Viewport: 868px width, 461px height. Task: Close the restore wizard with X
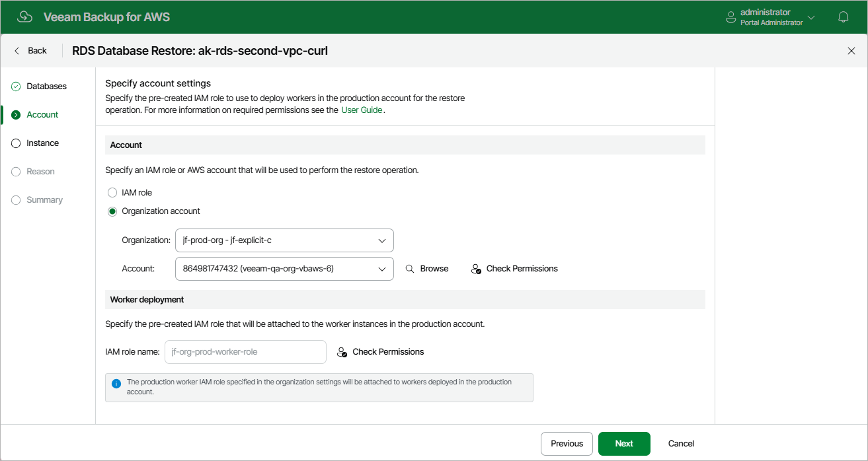(x=851, y=51)
